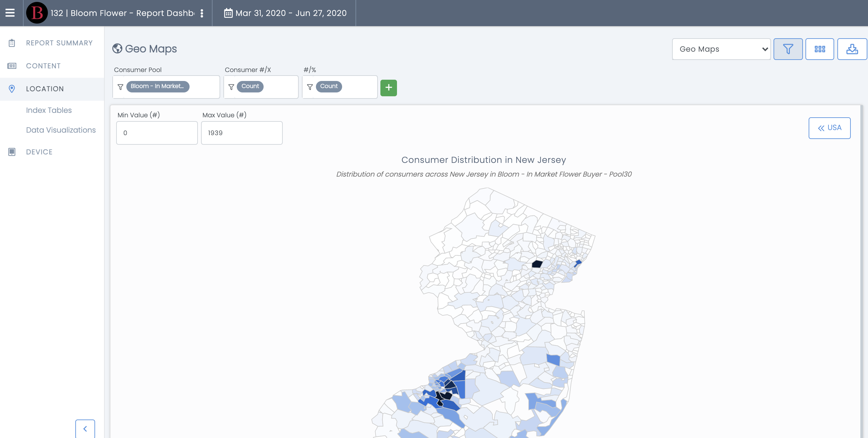Open the Content section
This screenshot has width=868, height=438.
point(43,66)
